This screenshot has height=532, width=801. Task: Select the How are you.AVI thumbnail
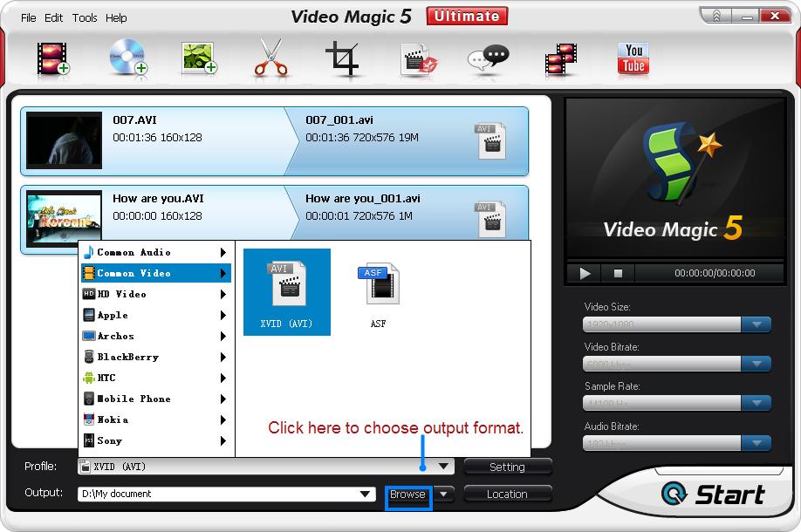(64, 219)
